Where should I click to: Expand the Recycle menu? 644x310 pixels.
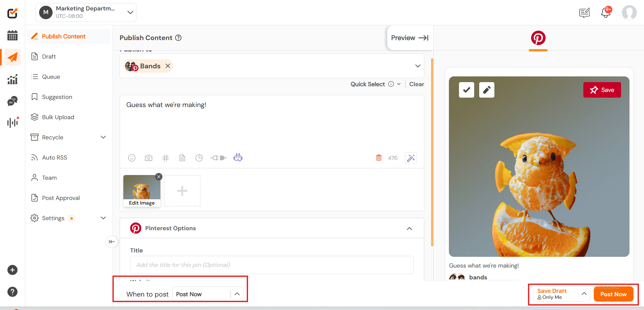coord(103,137)
